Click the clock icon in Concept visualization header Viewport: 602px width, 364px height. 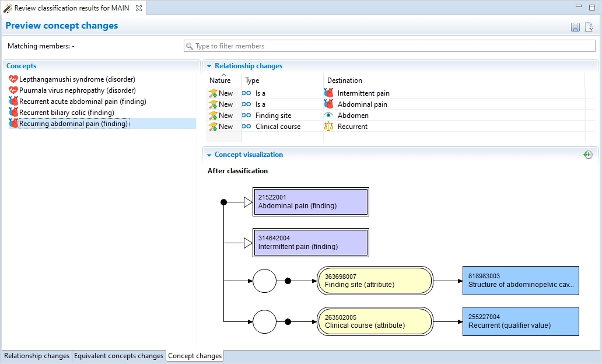tap(588, 155)
